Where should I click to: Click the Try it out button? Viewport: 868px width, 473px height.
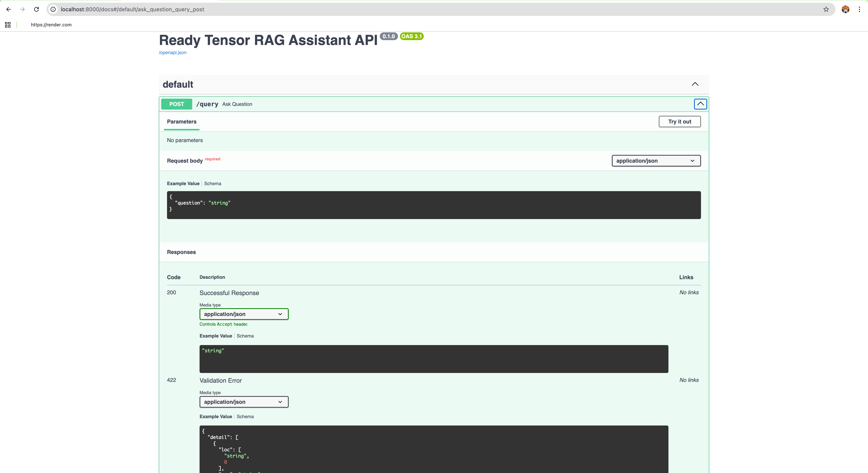click(x=679, y=122)
